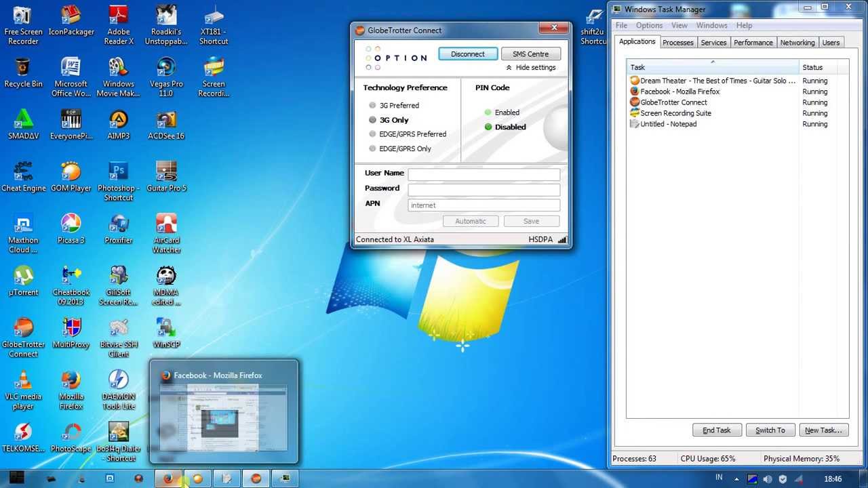Click the User Name field
The image size is (868, 488).
pyautogui.click(x=484, y=174)
